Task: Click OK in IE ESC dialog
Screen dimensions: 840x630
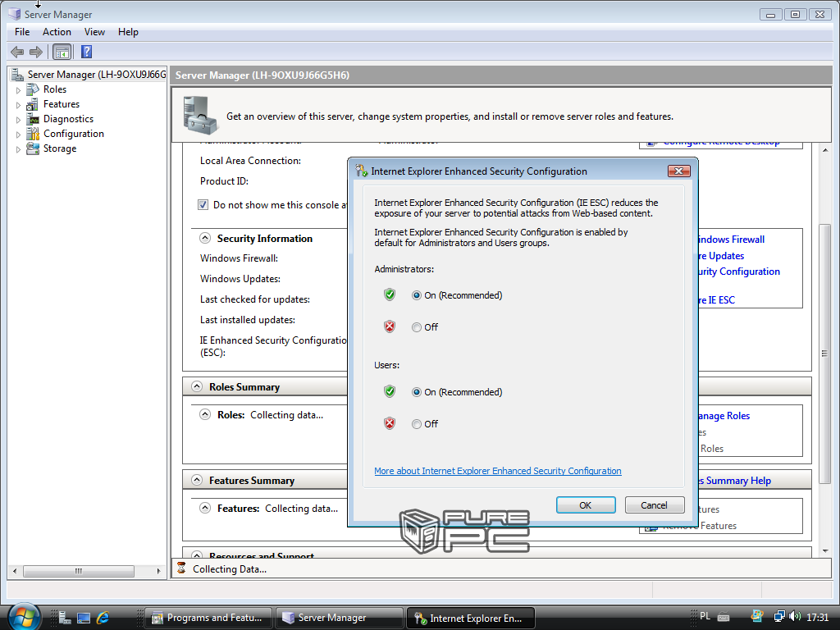Action: click(x=586, y=505)
